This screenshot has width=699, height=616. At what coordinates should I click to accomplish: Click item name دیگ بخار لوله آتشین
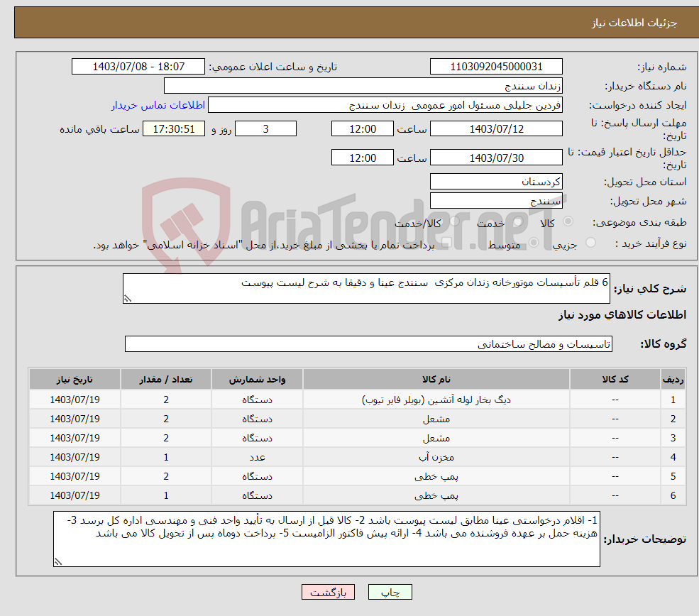click(x=436, y=400)
